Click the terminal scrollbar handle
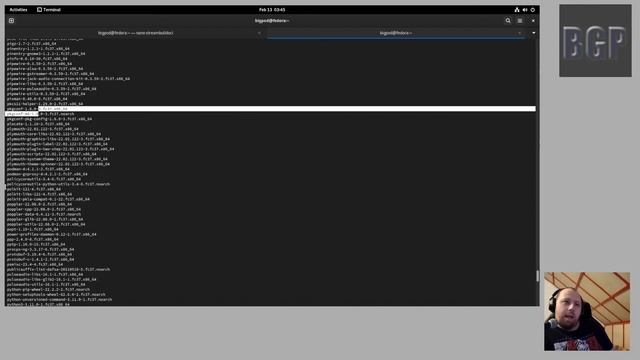Image resolution: width=640 pixels, height=360 pixels. [x=537, y=276]
